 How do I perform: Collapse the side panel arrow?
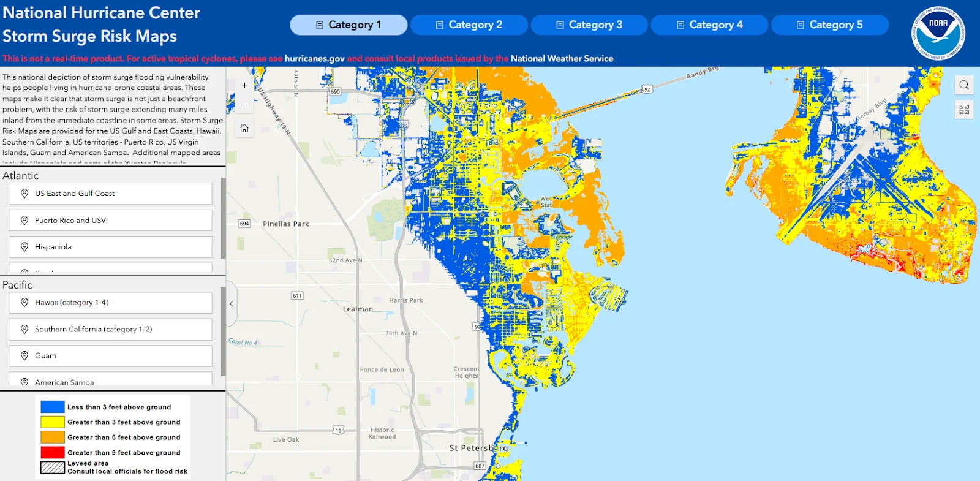[x=232, y=303]
